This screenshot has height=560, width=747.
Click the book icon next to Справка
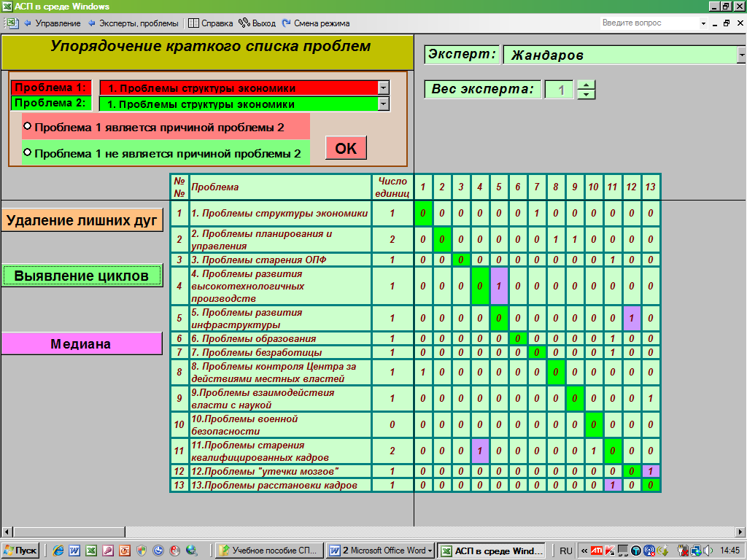193,23
